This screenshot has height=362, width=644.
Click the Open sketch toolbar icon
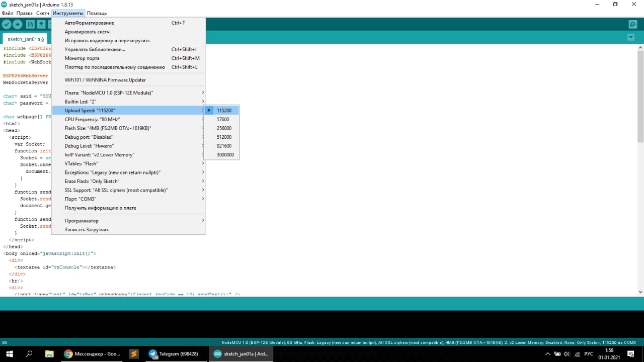[x=41, y=24]
